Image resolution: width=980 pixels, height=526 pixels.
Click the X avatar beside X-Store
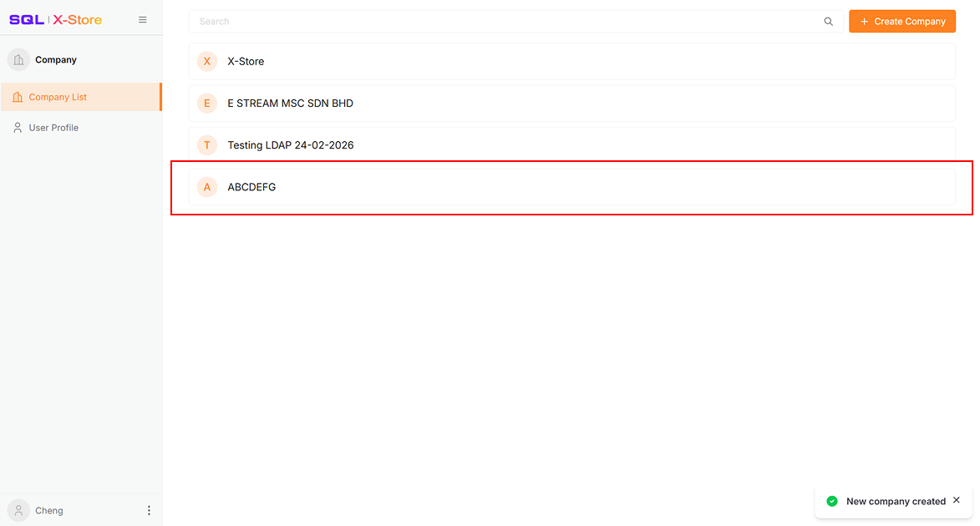pos(207,61)
